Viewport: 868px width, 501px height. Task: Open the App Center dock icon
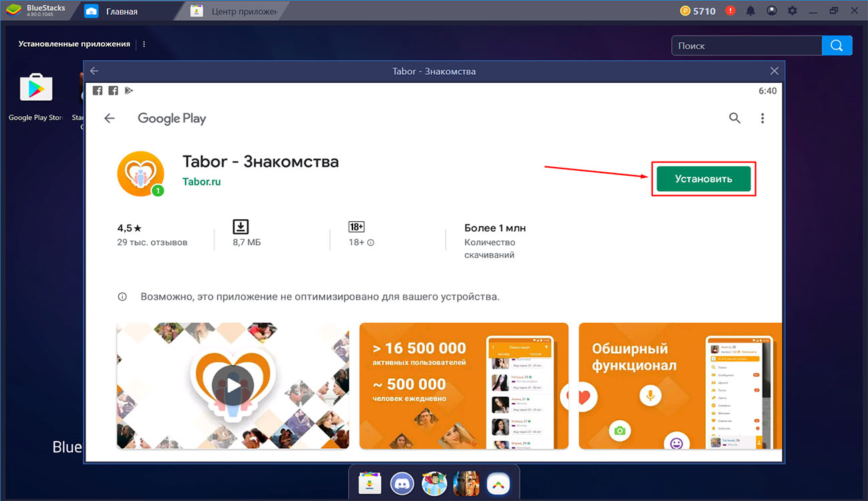coord(369,482)
